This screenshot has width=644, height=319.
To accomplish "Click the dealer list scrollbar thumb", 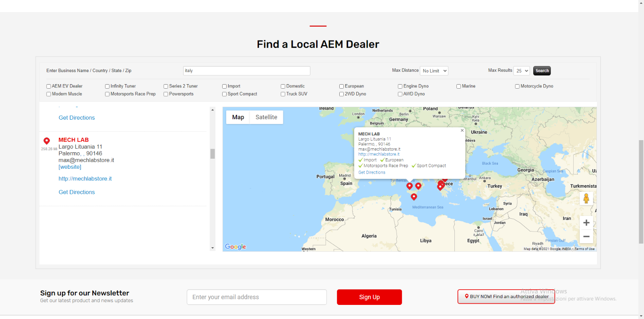I will pyautogui.click(x=213, y=154).
